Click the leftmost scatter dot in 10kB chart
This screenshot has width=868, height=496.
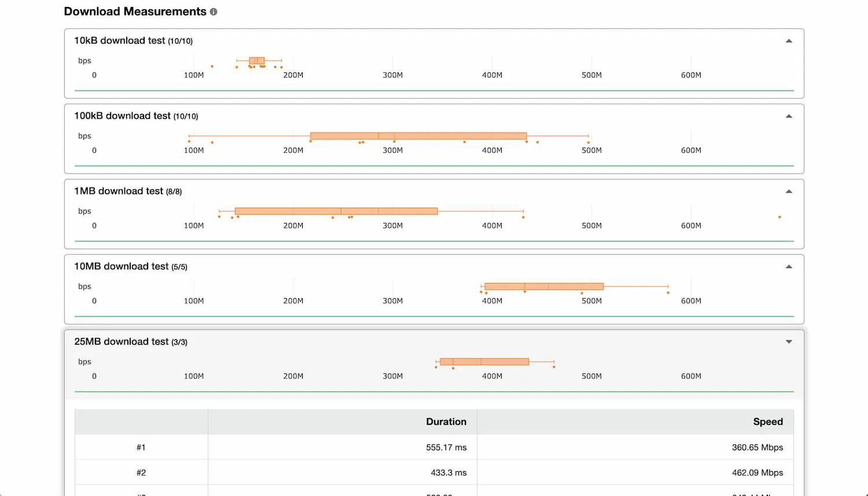click(212, 66)
